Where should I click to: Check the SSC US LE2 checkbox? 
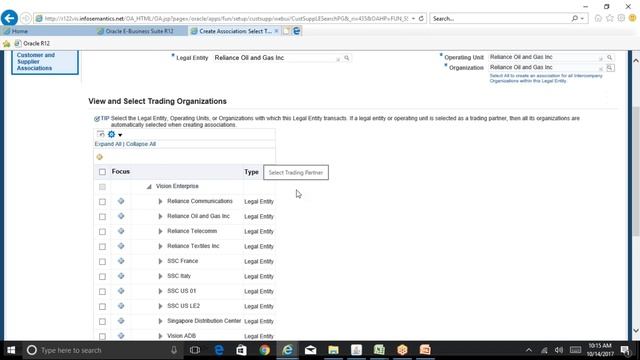[x=102, y=307]
